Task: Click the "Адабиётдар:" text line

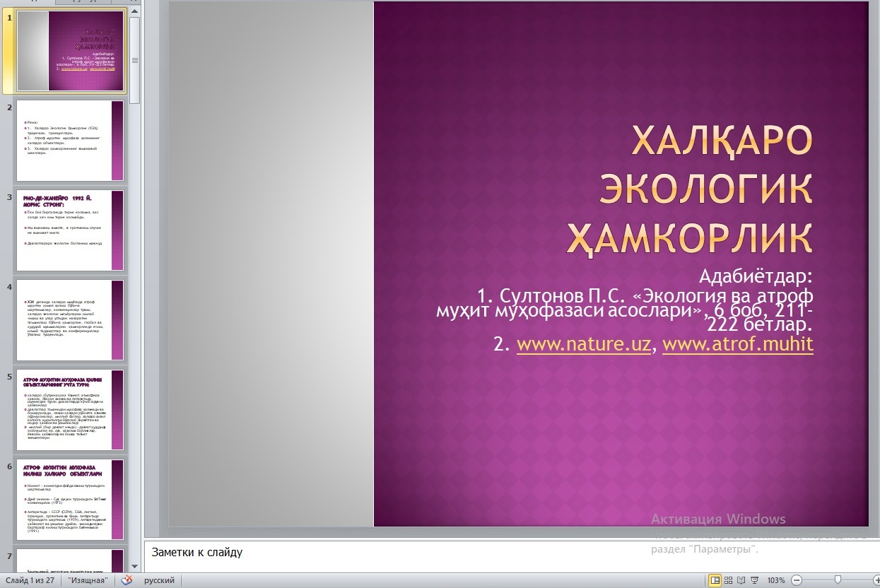Action: tap(756, 275)
